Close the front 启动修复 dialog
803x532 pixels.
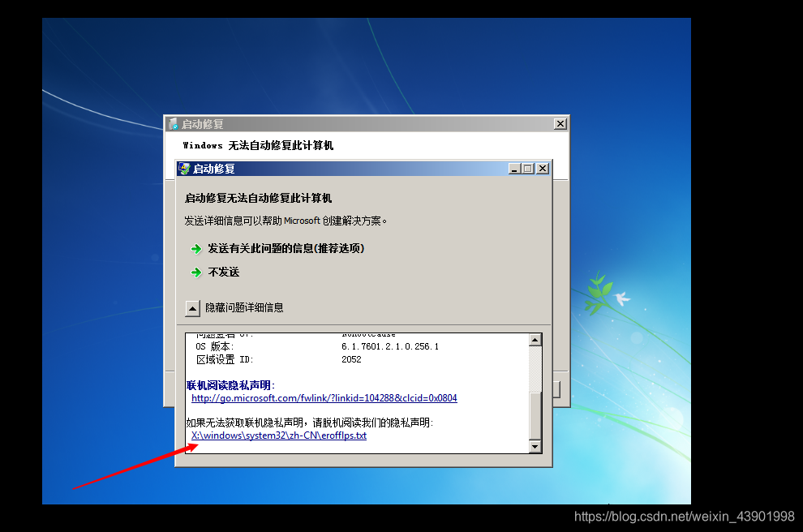(543, 169)
